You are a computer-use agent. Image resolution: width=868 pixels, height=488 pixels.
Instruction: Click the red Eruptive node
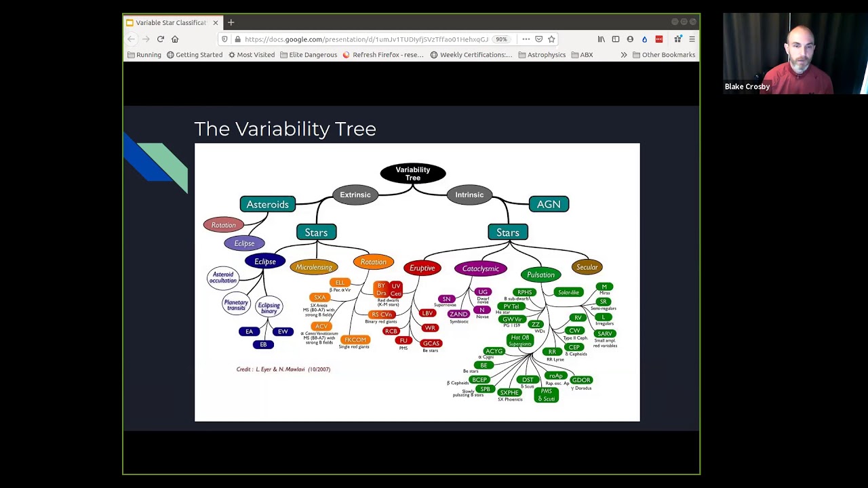click(422, 268)
